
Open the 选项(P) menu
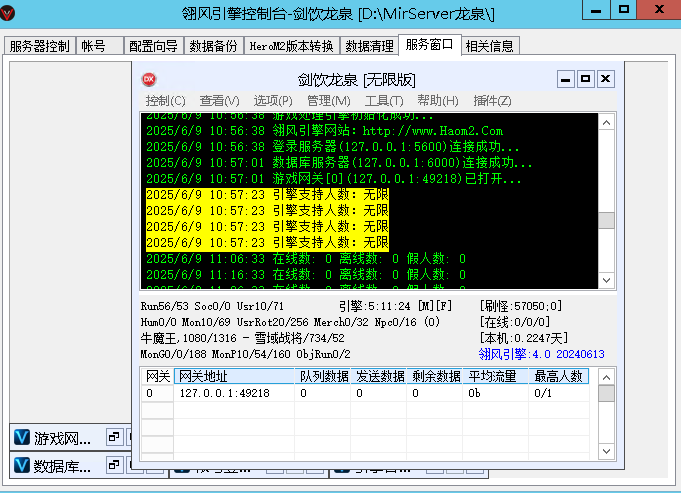[x=273, y=101]
